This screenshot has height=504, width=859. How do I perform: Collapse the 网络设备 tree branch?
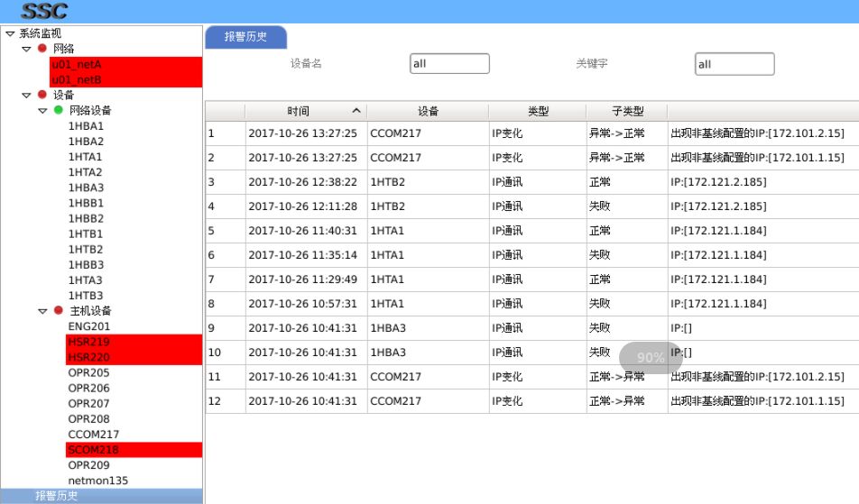point(42,110)
